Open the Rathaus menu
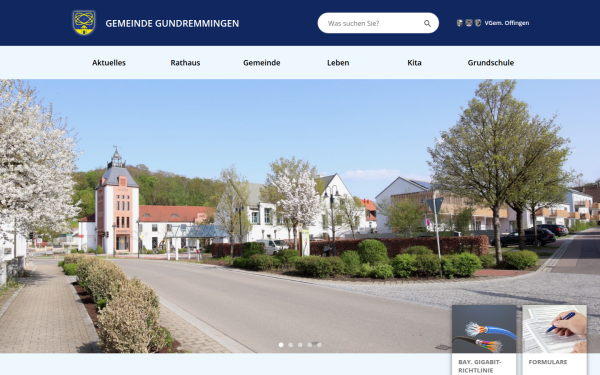 tap(185, 63)
